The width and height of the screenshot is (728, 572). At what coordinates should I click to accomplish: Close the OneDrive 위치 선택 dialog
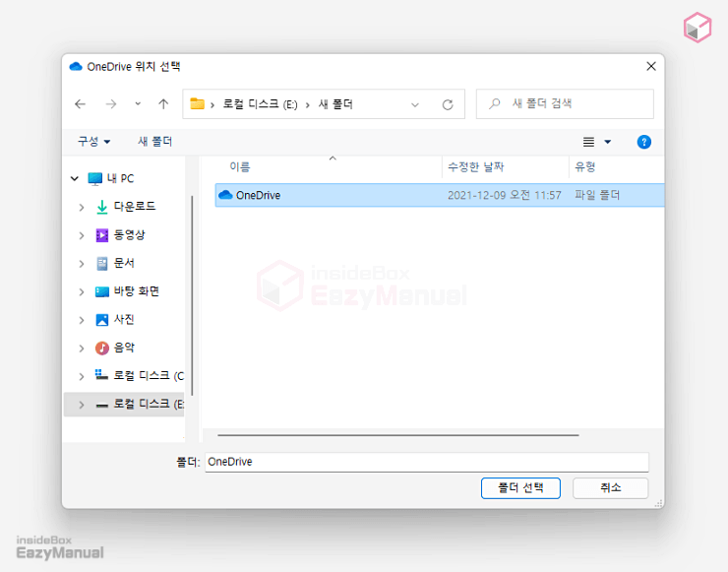(651, 66)
